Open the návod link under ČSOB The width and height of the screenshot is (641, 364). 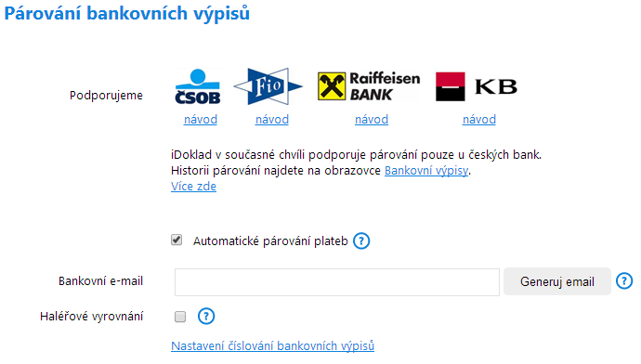point(201,119)
